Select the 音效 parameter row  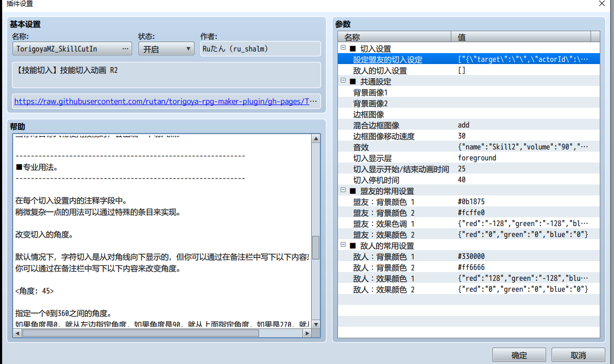click(469, 147)
